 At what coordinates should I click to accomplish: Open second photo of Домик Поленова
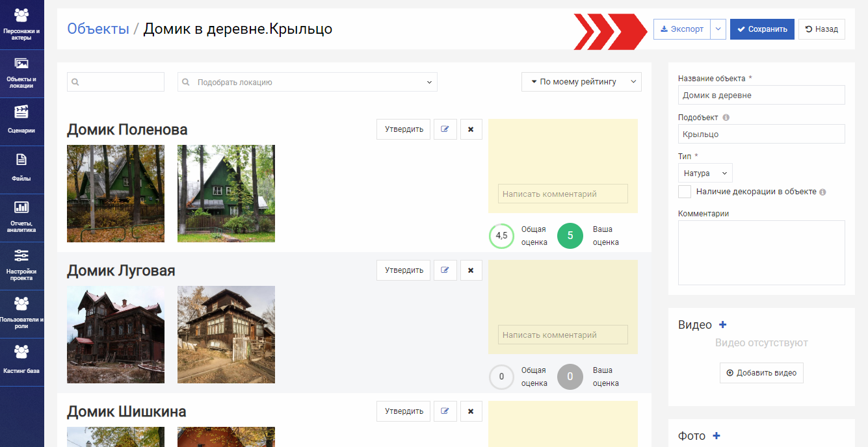pyautogui.click(x=226, y=194)
